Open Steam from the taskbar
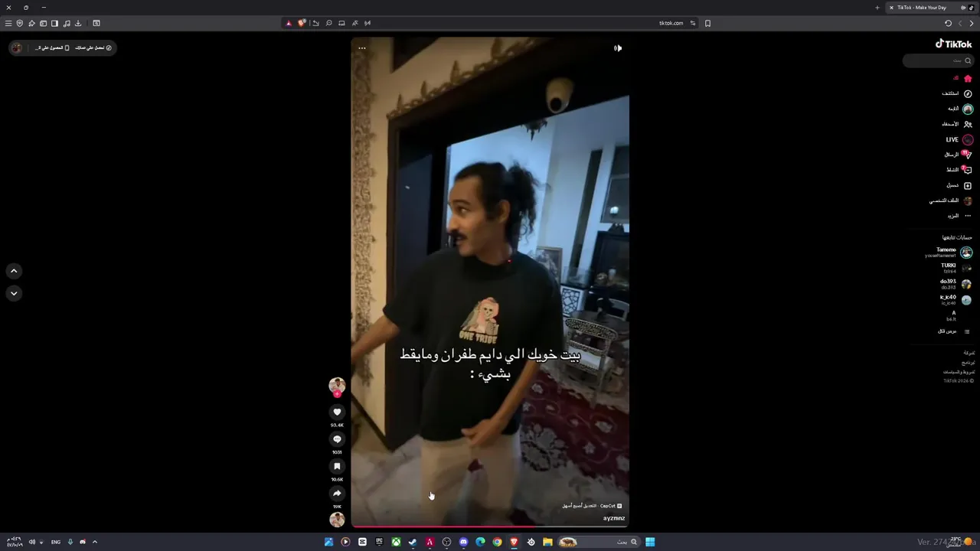 413,542
